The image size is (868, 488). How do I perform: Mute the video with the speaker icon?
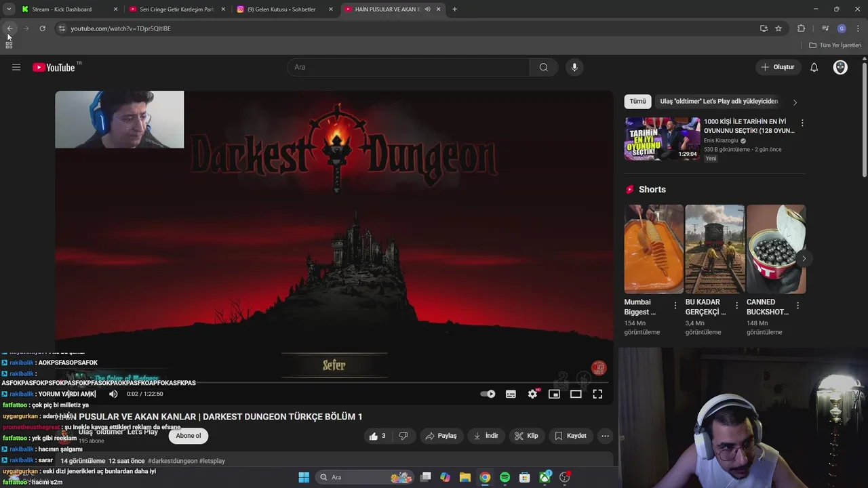113,394
